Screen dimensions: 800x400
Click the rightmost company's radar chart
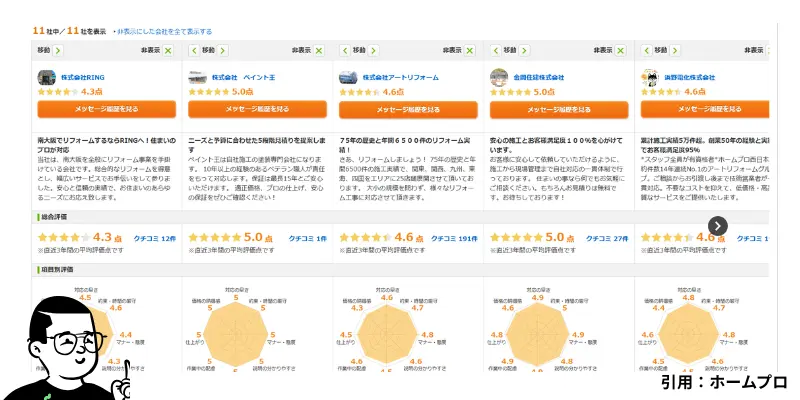click(688, 335)
